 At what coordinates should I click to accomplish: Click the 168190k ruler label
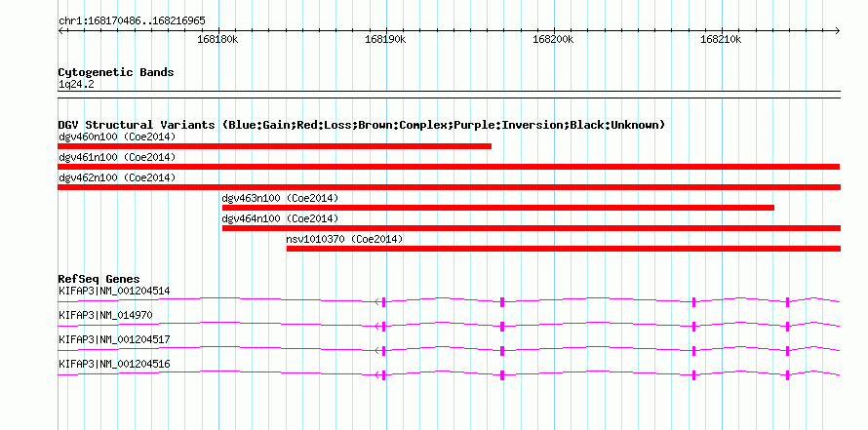point(385,40)
